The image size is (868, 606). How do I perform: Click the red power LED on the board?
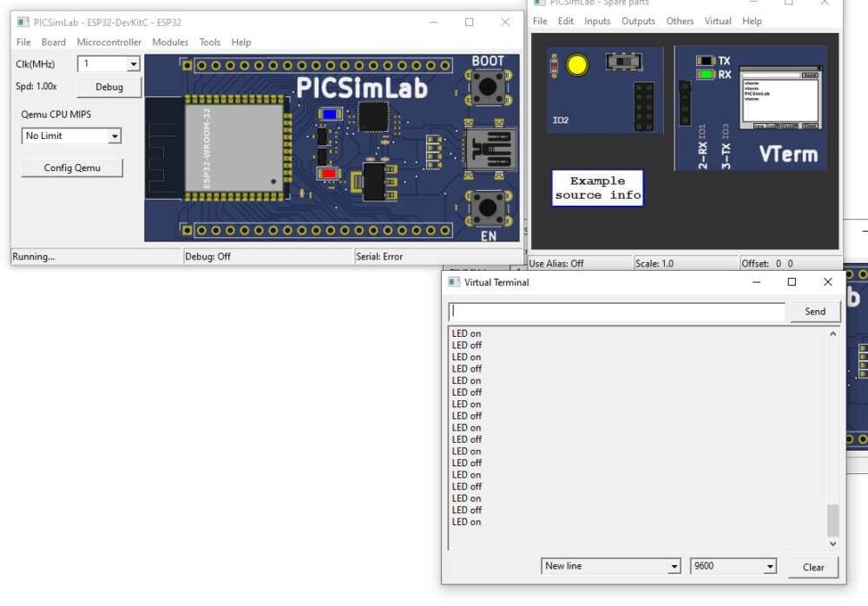(329, 174)
